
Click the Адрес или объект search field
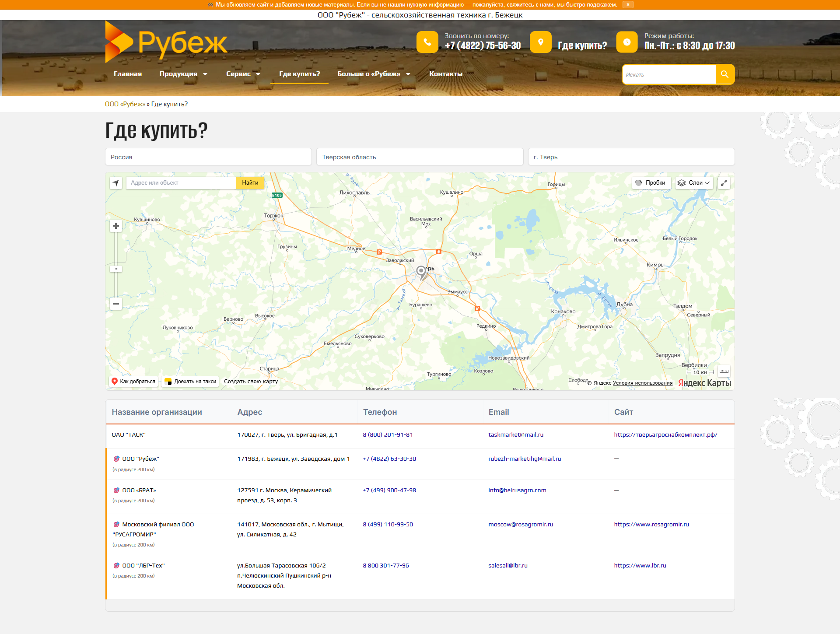181,182
